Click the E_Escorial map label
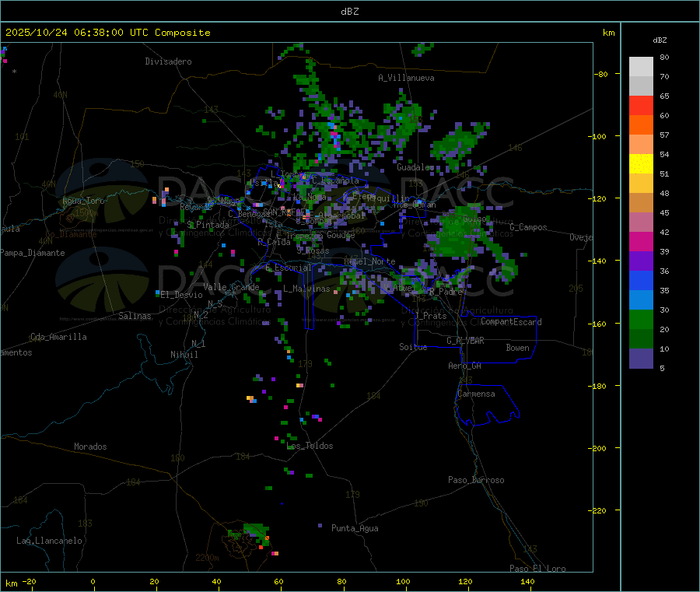Screen dimensions: 700x592 coord(289,268)
